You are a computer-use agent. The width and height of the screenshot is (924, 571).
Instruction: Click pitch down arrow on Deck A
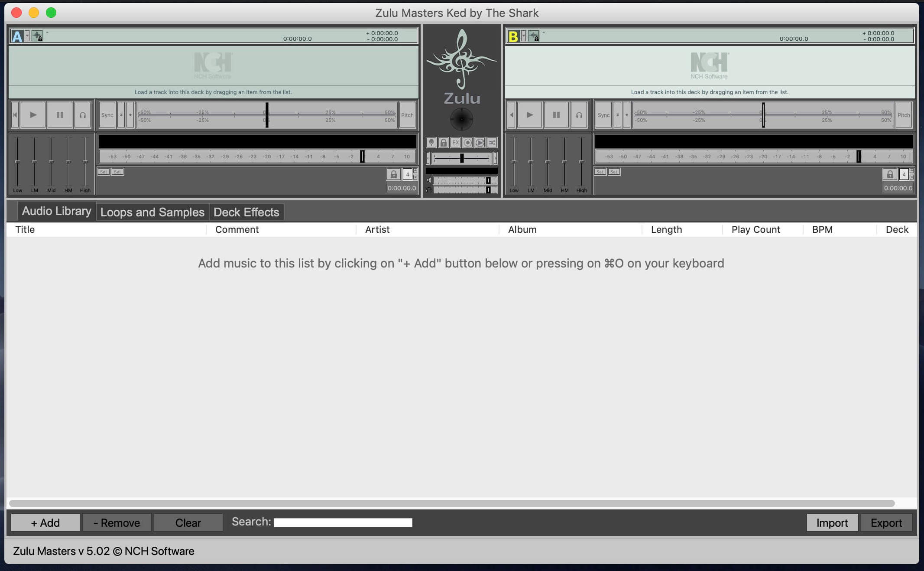[x=121, y=115]
